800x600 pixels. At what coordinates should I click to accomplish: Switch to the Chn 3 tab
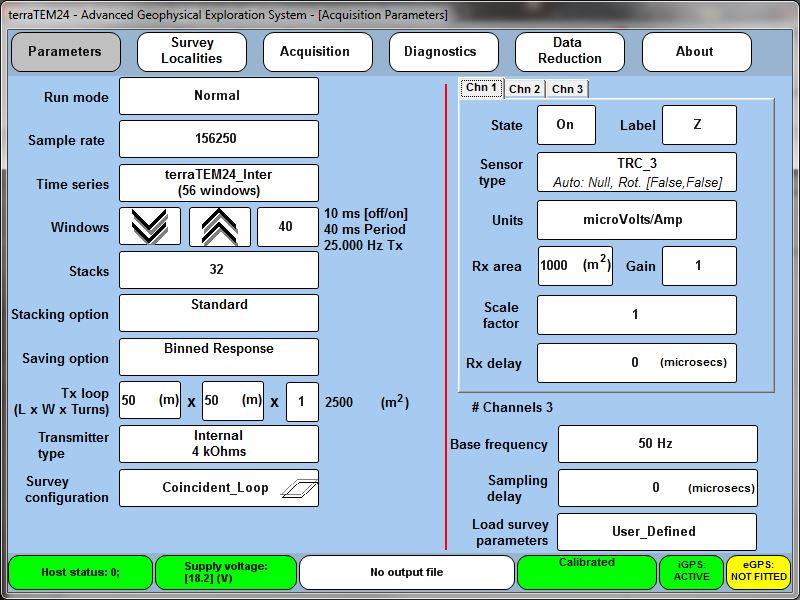point(567,89)
